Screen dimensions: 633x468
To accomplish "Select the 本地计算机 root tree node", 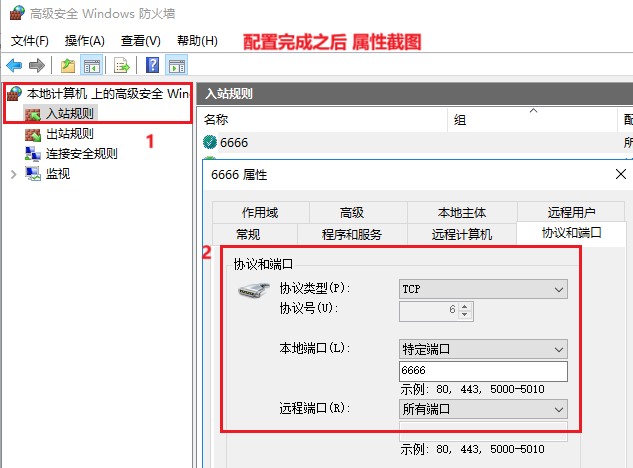I will click(x=107, y=94).
